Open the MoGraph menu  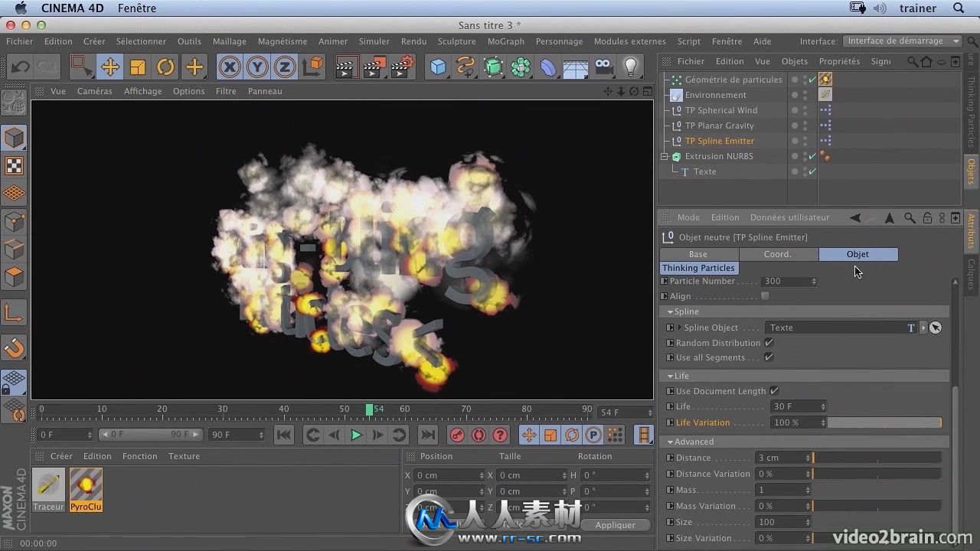506,41
